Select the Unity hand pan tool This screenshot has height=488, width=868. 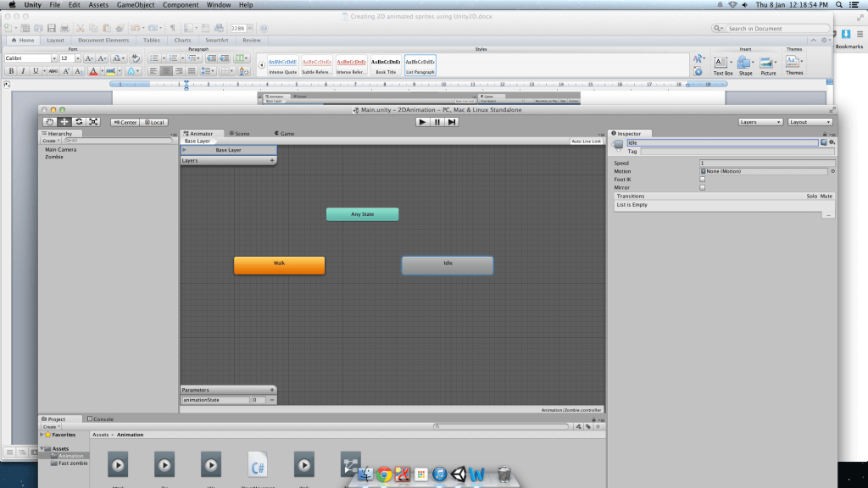click(50, 122)
